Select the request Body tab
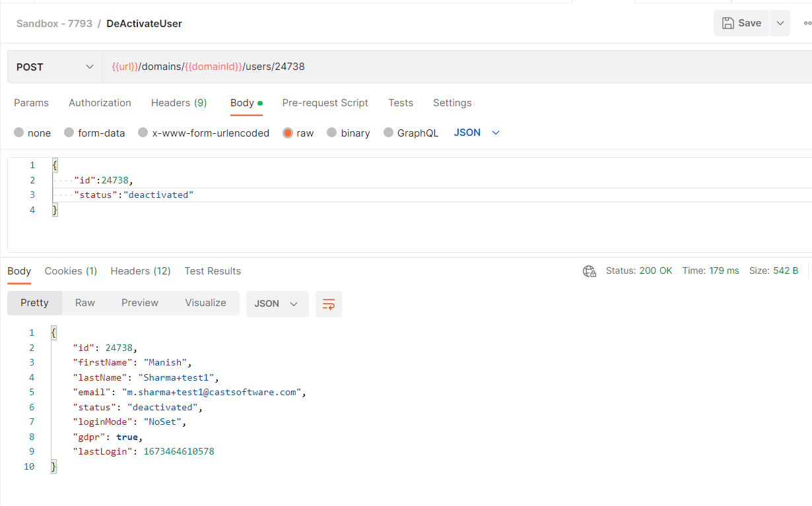The width and height of the screenshot is (812, 506). click(246, 103)
